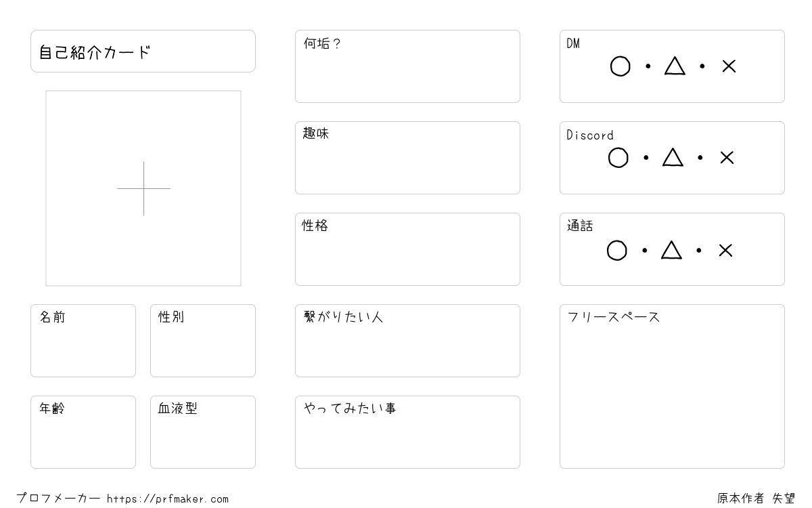The width and height of the screenshot is (812, 508).
Task: Click into the フリースペース area
Action: tap(672, 386)
